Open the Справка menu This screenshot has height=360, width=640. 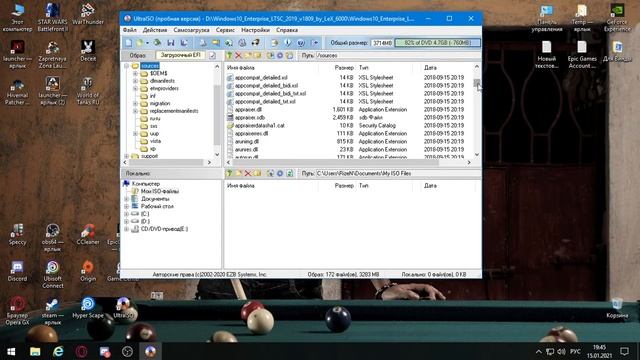tap(287, 30)
